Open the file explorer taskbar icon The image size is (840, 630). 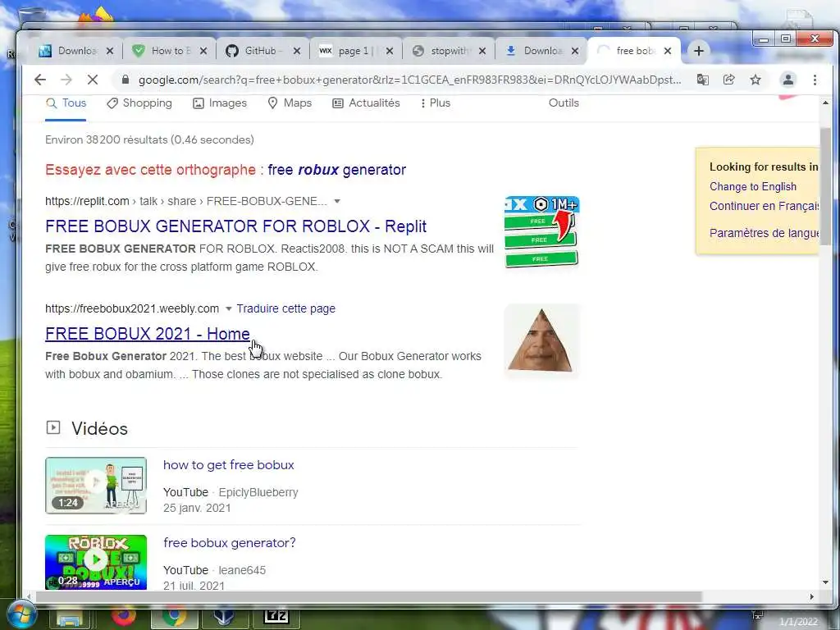tap(71, 618)
